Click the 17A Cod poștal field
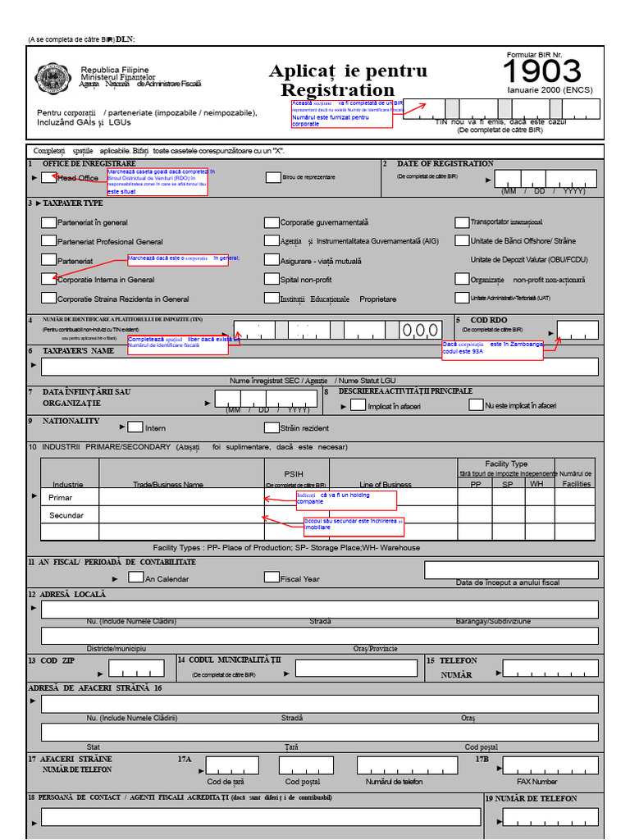This screenshot has width=630, height=840. 306,765
